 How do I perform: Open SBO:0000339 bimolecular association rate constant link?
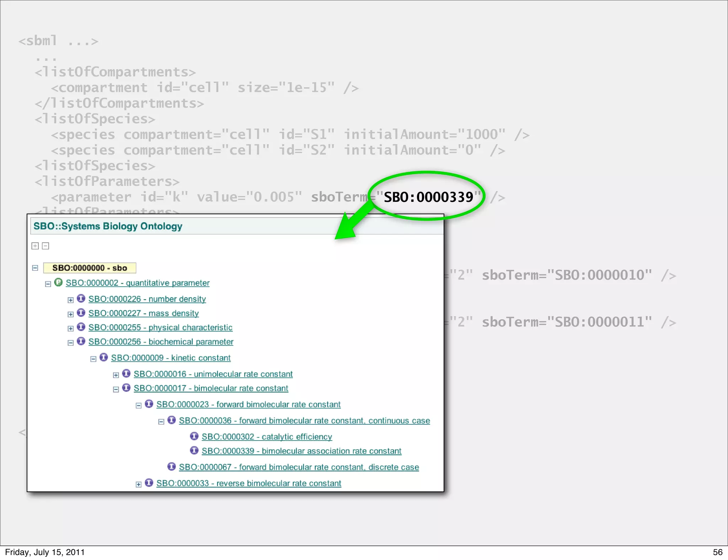point(301,451)
